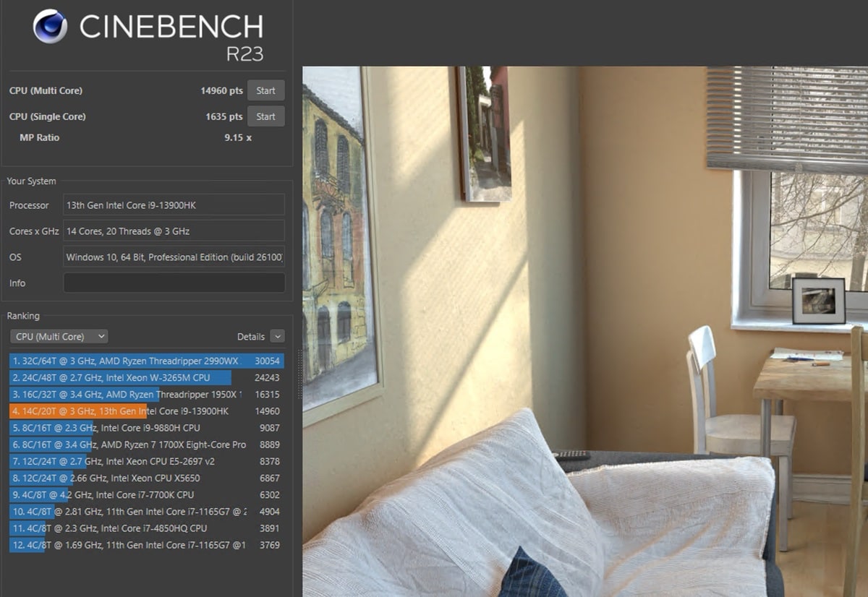868x597 pixels.
Task: Select the Xeon X5650 ranking entry
Action: (145, 478)
